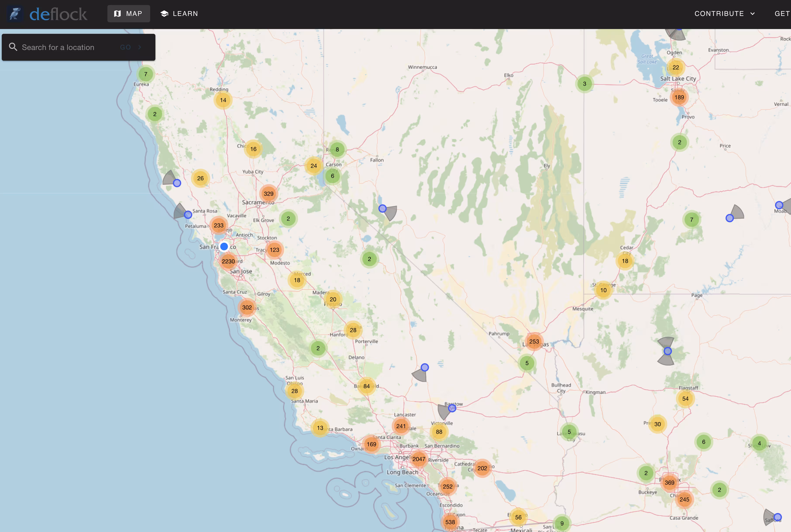Click the 2047 cluster at Los Angeles
791x532 pixels.
[418, 459]
